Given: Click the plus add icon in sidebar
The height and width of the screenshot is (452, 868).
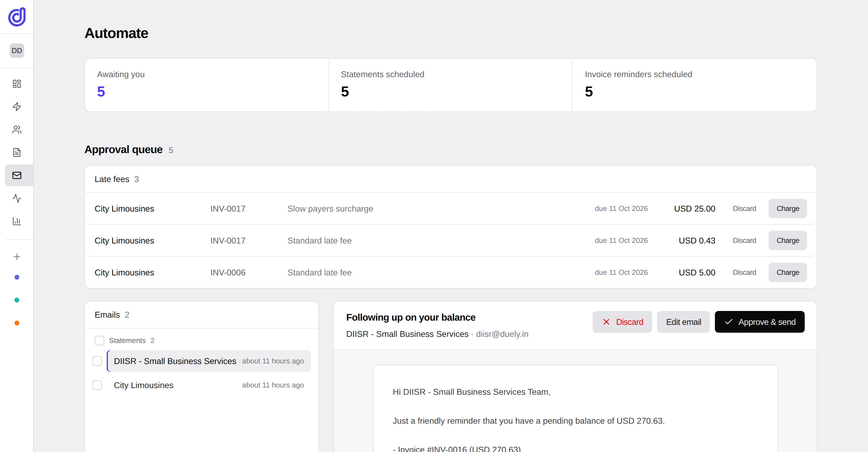Looking at the screenshot, I should point(17,257).
